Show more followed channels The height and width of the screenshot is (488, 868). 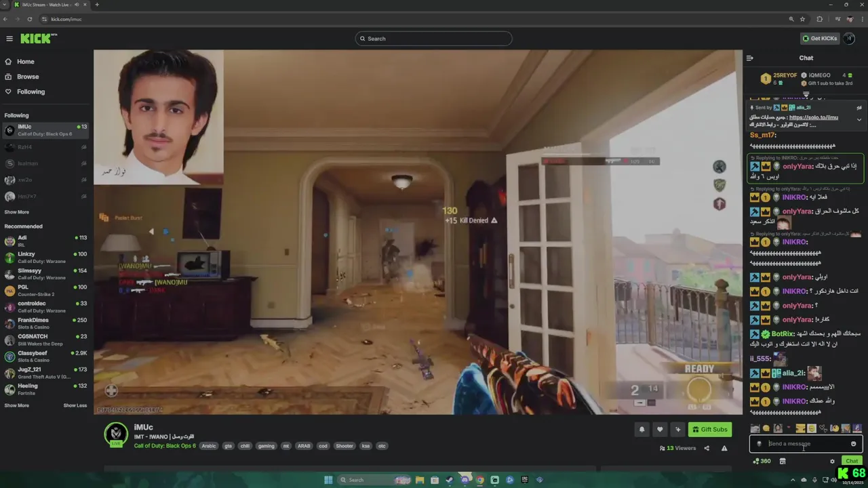16,212
